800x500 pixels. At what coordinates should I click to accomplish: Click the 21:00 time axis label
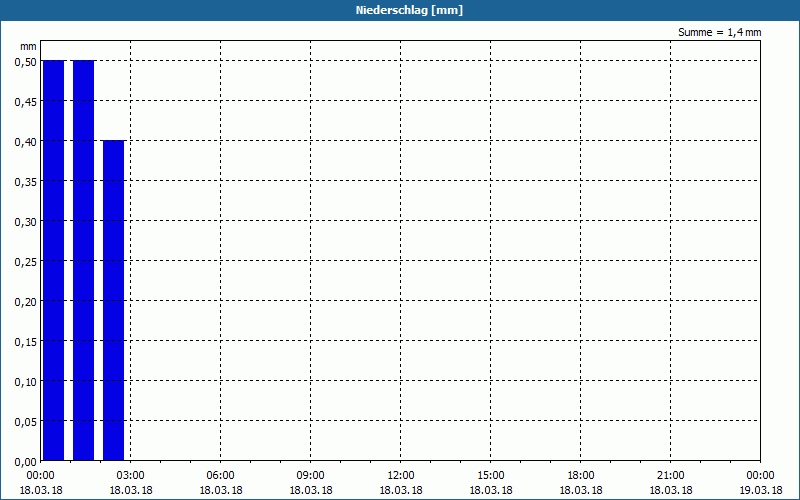pos(670,476)
